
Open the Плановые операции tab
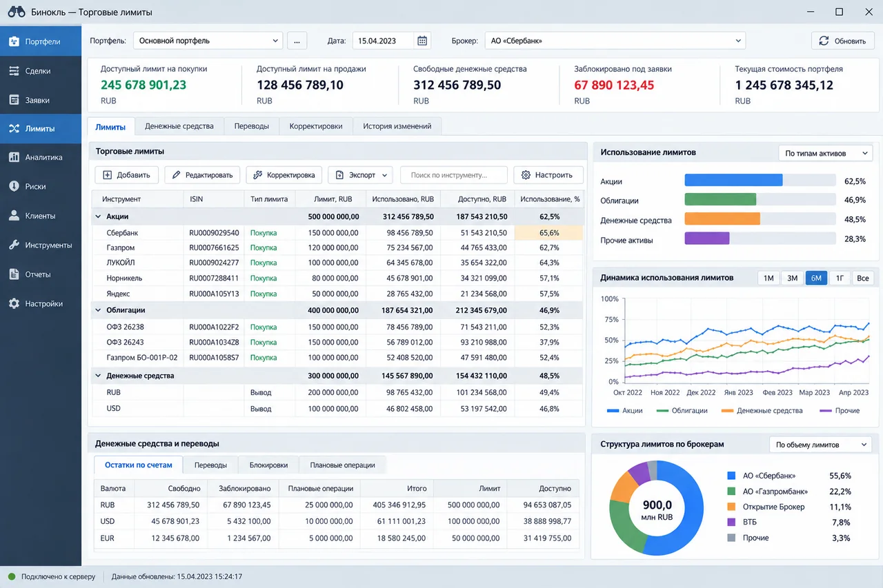tap(342, 465)
